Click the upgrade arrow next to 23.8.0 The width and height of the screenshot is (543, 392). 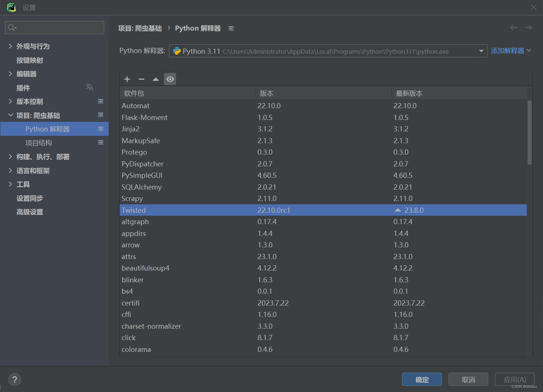point(397,210)
